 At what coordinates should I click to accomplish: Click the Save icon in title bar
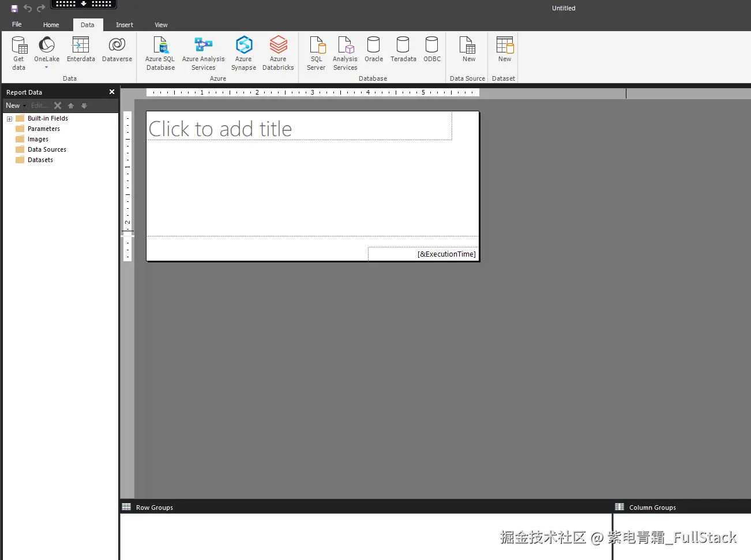click(14, 8)
